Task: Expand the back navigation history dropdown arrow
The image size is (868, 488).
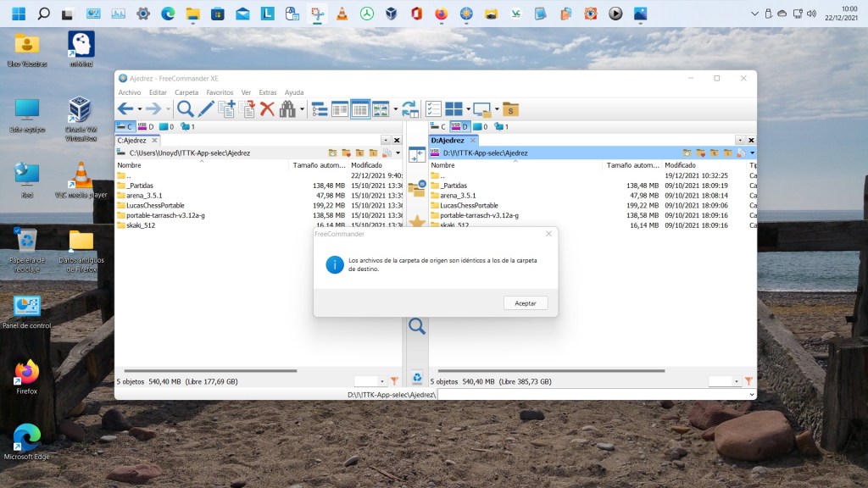Action: (141, 109)
